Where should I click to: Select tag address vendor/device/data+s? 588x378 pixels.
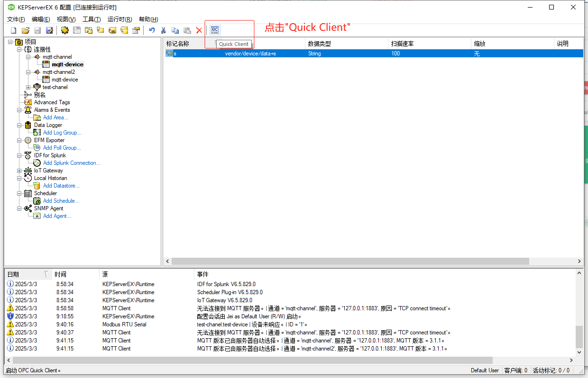pos(250,54)
